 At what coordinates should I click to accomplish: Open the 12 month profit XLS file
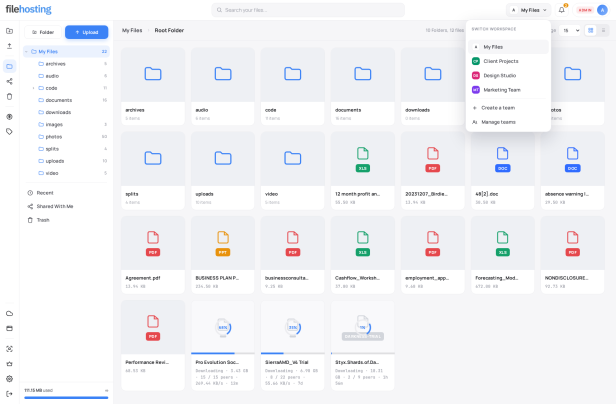point(363,171)
